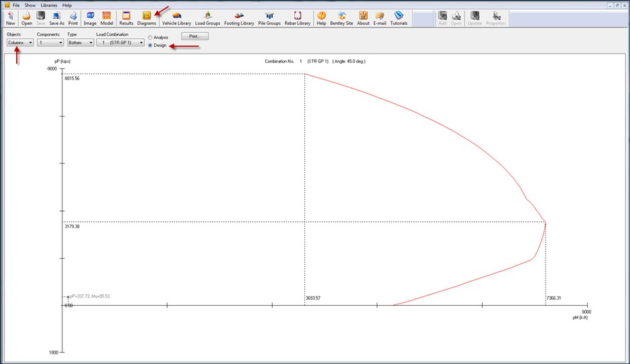This screenshot has width=630, height=364.
Task: Open the Load Combination dropdown
Action: pyautogui.click(x=121, y=42)
